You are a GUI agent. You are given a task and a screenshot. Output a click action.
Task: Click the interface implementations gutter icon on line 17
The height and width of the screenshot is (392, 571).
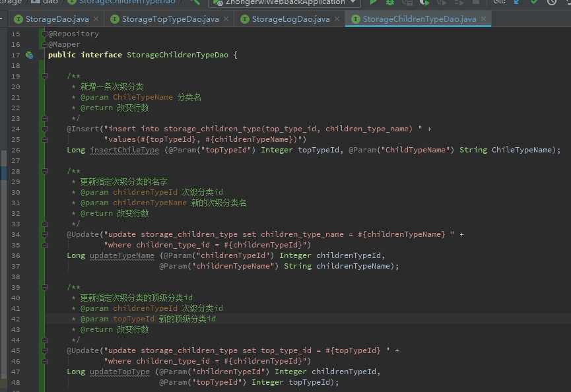pyautogui.click(x=30, y=55)
